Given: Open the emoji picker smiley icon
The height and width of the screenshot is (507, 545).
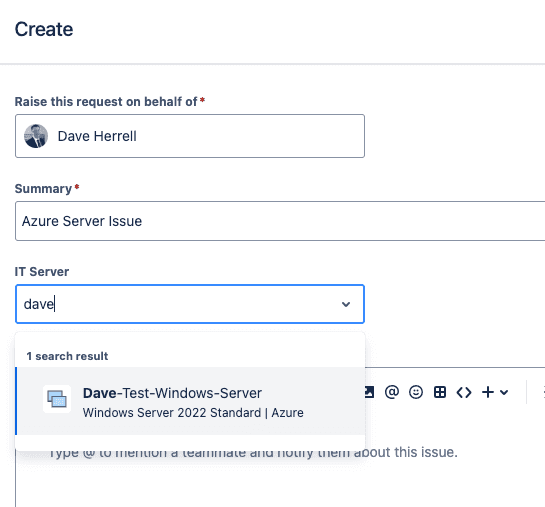Looking at the screenshot, I should click(x=416, y=392).
